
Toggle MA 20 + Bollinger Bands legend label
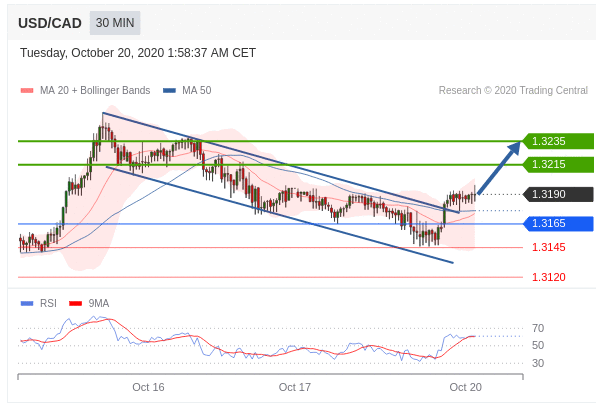[95, 90]
